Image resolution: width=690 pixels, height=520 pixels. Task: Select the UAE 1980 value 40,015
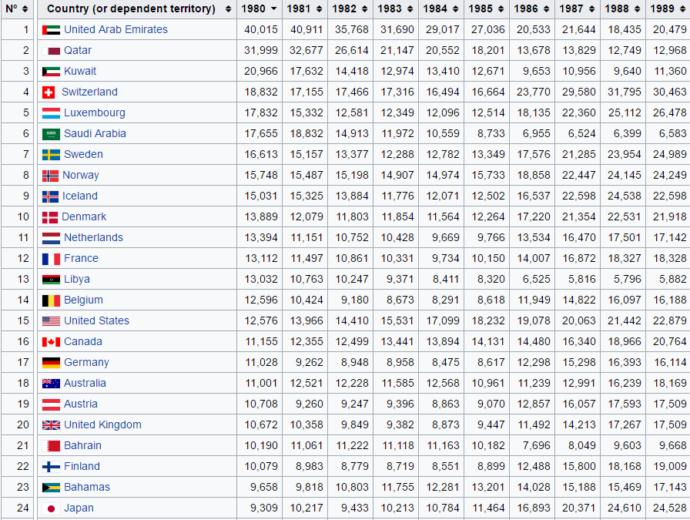(x=261, y=29)
